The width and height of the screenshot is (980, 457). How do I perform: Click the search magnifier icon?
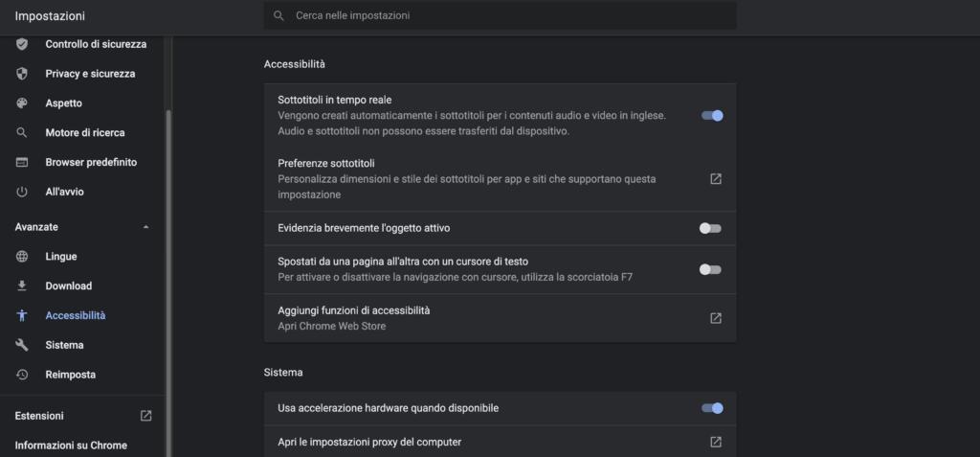(x=278, y=16)
